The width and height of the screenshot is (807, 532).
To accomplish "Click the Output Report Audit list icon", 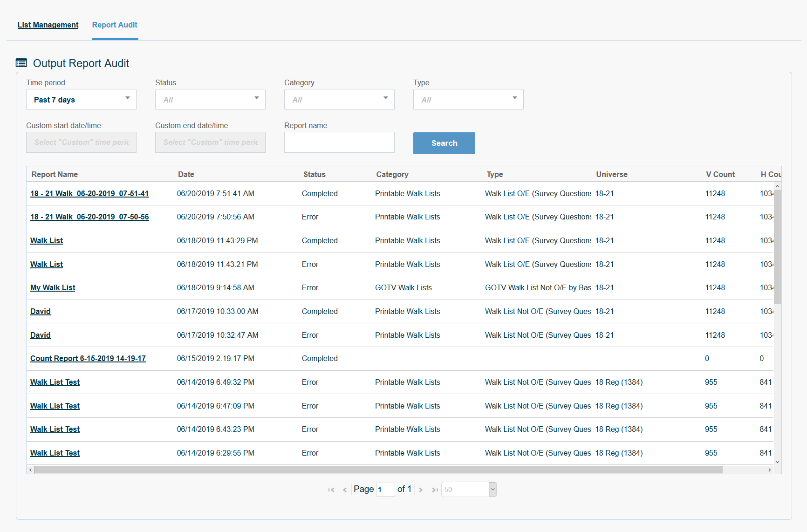I will tap(21, 62).
